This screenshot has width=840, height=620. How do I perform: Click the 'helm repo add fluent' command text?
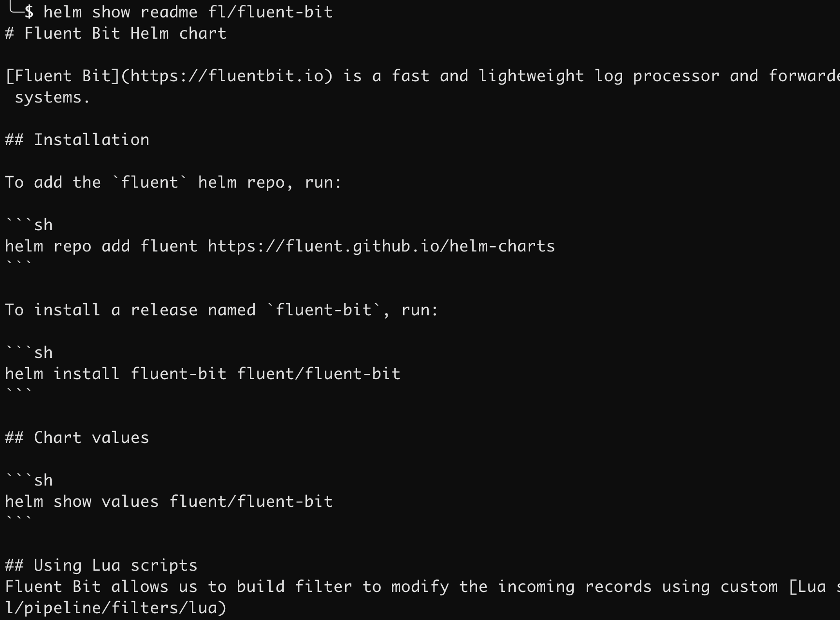click(101, 247)
